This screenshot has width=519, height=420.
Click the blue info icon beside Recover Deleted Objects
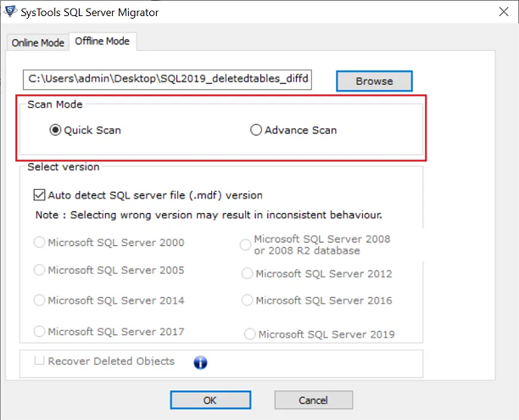click(200, 362)
